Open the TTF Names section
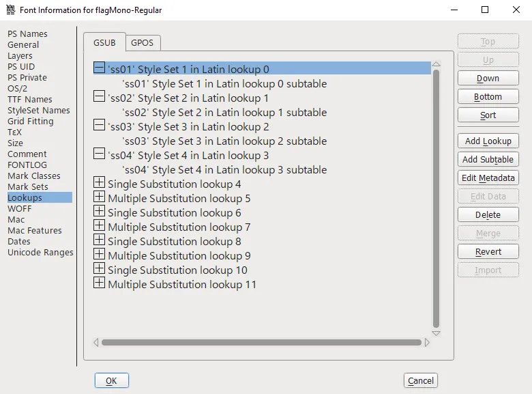 click(x=30, y=99)
